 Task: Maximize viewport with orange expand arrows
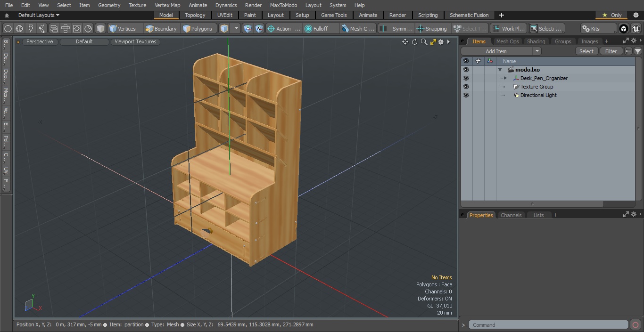pyautogui.click(x=433, y=42)
